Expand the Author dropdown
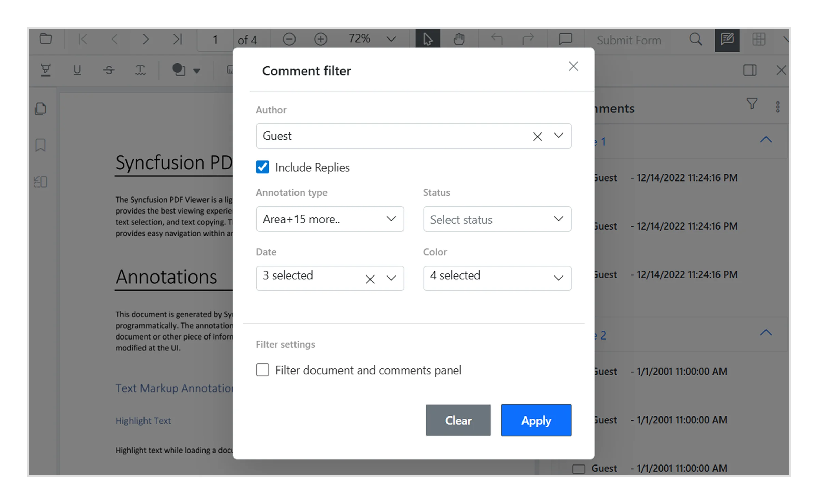The width and height of the screenshot is (818, 504). 558,136
